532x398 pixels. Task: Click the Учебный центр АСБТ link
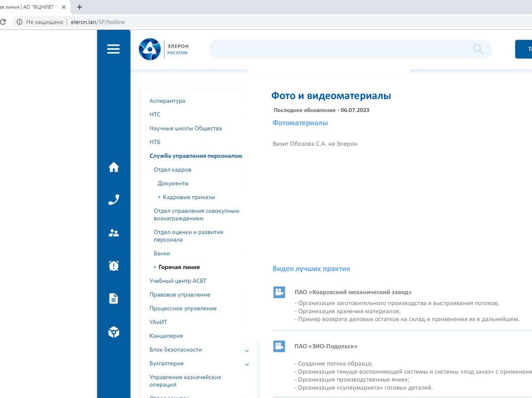[178, 280]
